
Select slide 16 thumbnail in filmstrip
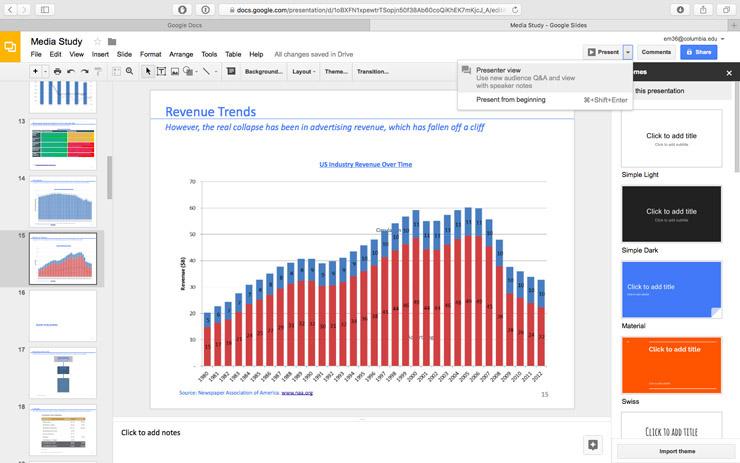62,315
